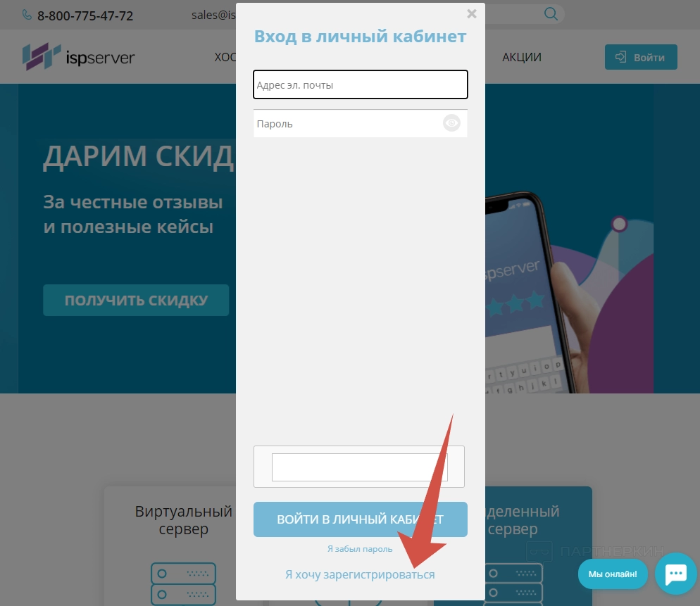Open the chat bubble icon

pyautogui.click(x=676, y=574)
